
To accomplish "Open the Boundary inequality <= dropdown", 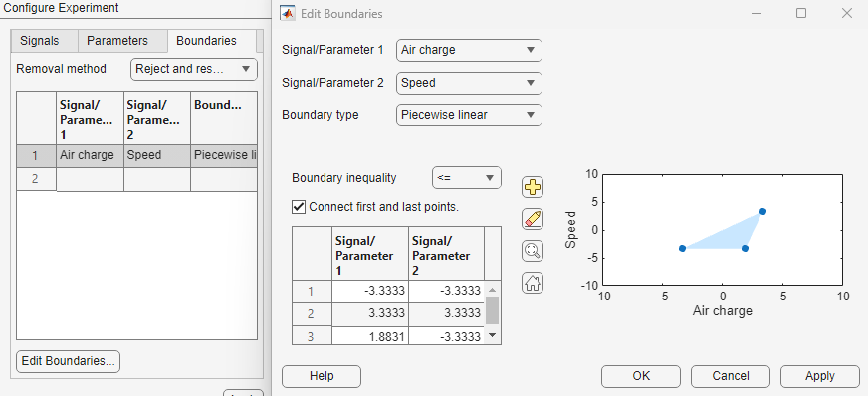I will coord(466,178).
